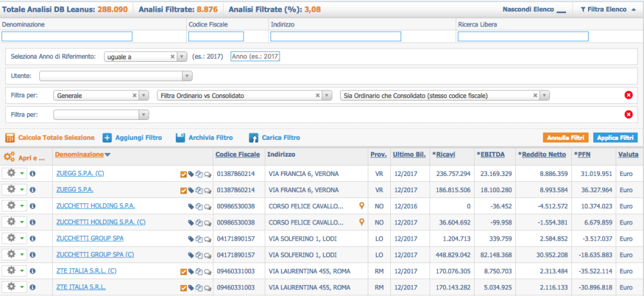The image size is (644, 296).
Task: Click the gears icon in Apri e... header
Action: tap(9, 157)
